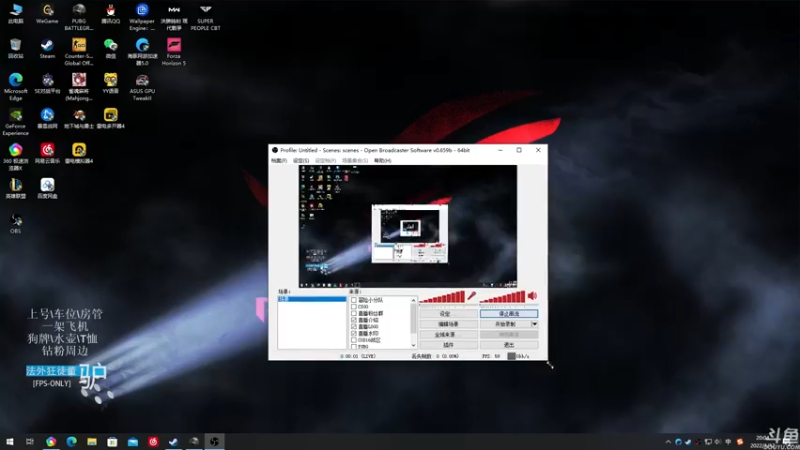Adjust the microphone volume meter slider
800x450 pixels.
[x=442, y=297]
